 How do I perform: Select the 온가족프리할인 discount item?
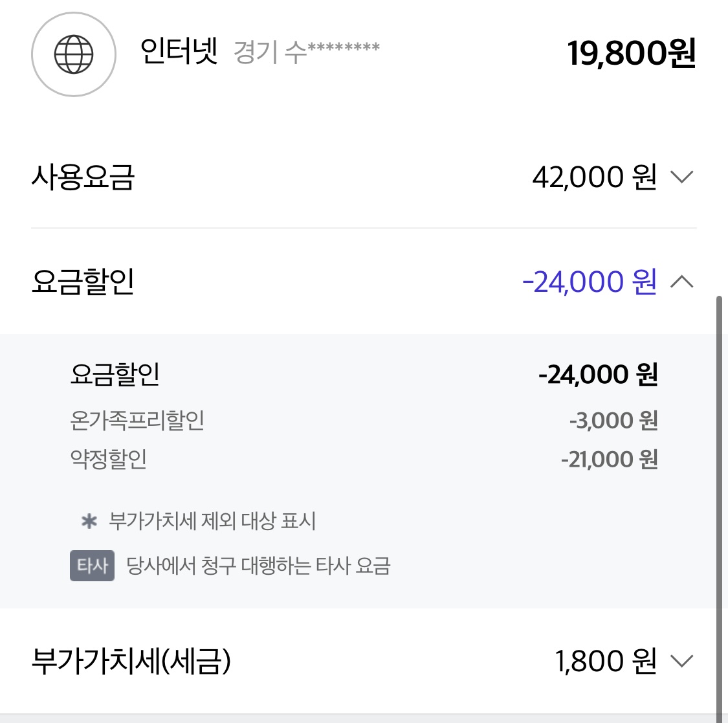coord(137,420)
